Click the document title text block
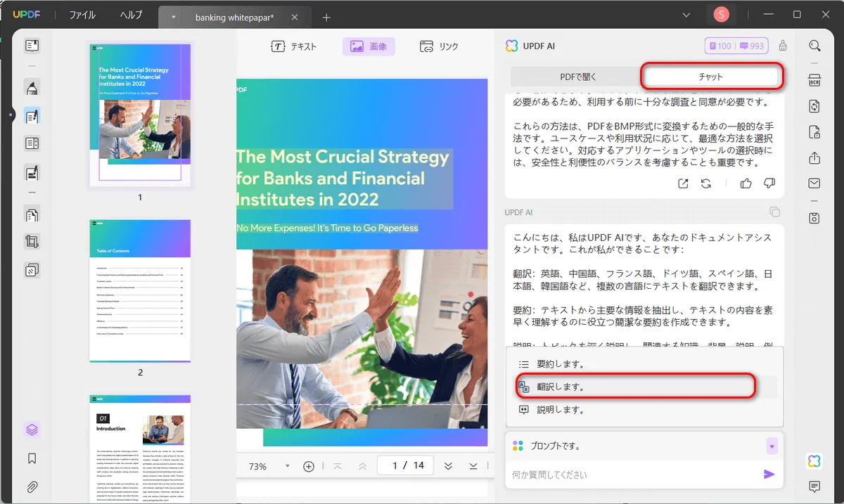Image resolution: width=844 pixels, height=504 pixels. (x=345, y=178)
